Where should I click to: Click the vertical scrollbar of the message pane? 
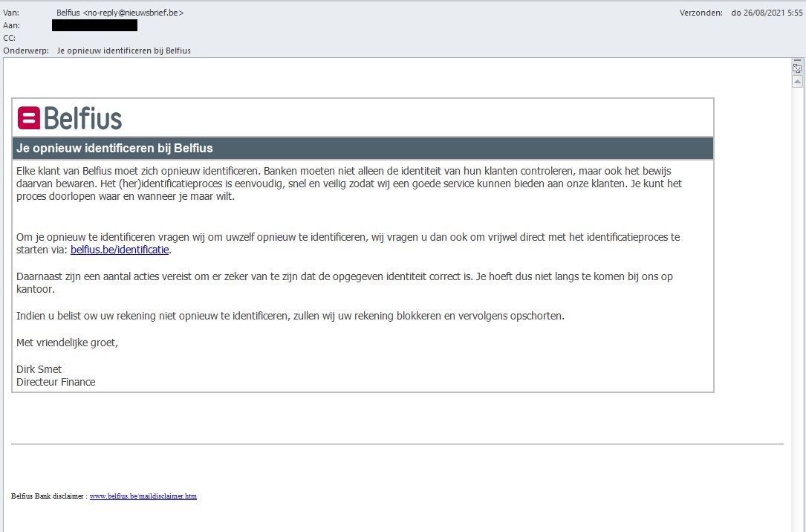[x=796, y=297]
